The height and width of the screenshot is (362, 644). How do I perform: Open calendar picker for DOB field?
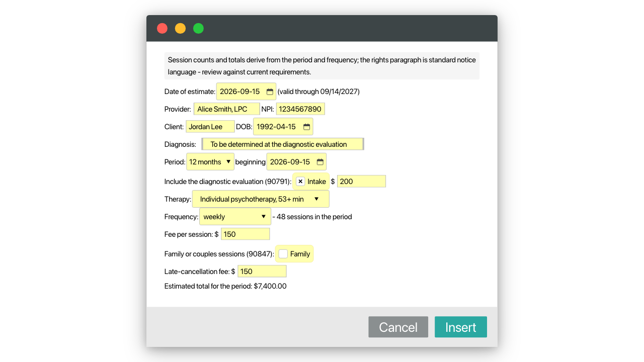click(x=306, y=127)
